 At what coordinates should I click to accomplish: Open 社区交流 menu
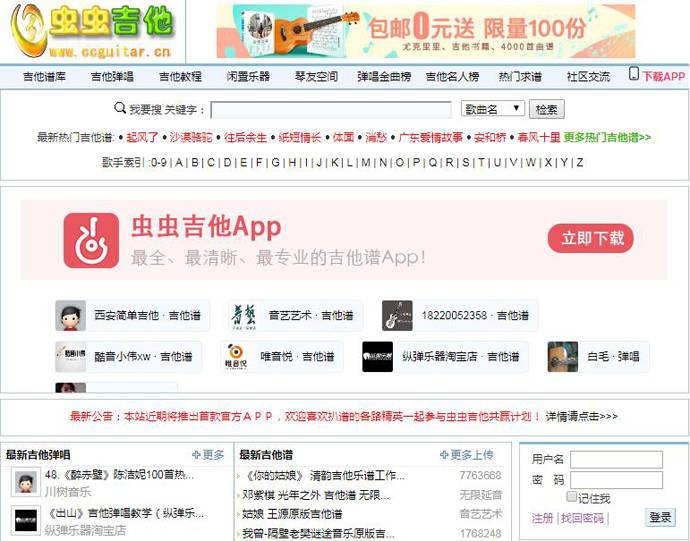(588, 77)
